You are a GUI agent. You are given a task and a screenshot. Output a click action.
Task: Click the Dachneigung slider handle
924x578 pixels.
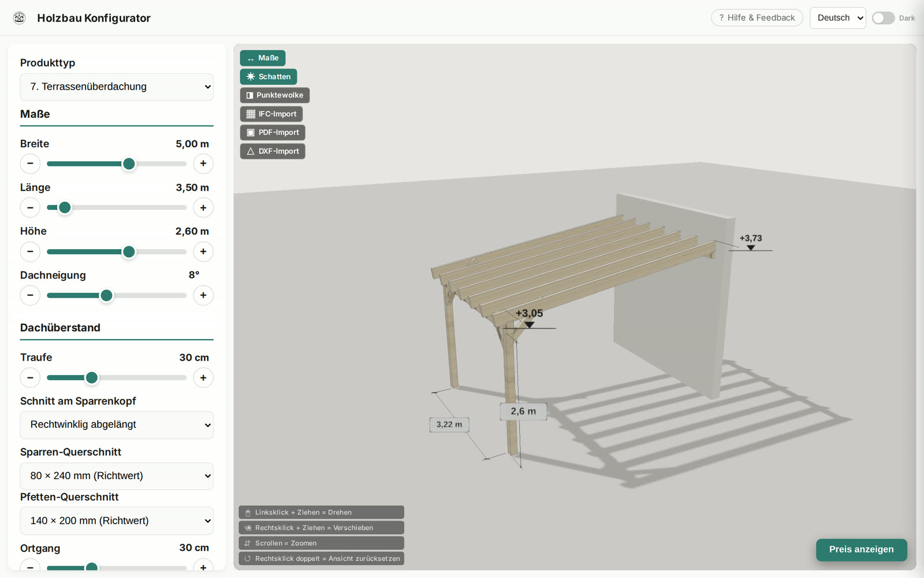pyautogui.click(x=106, y=295)
